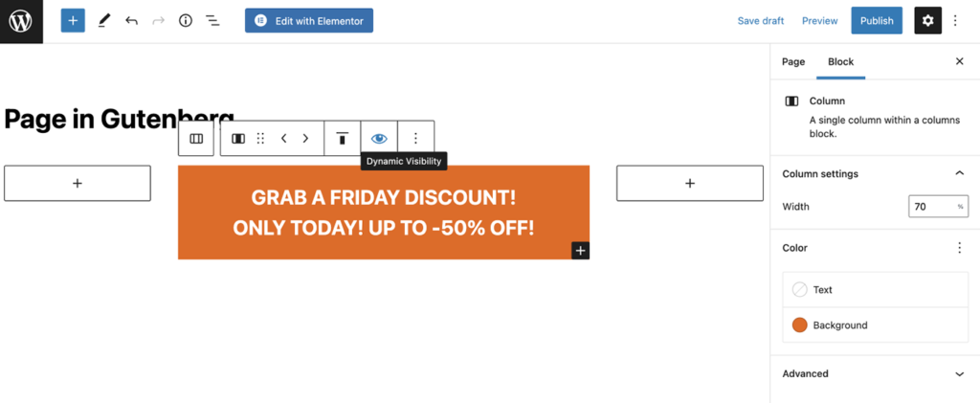
Task: Undo the last change
Action: pyautogui.click(x=131, y=21)
